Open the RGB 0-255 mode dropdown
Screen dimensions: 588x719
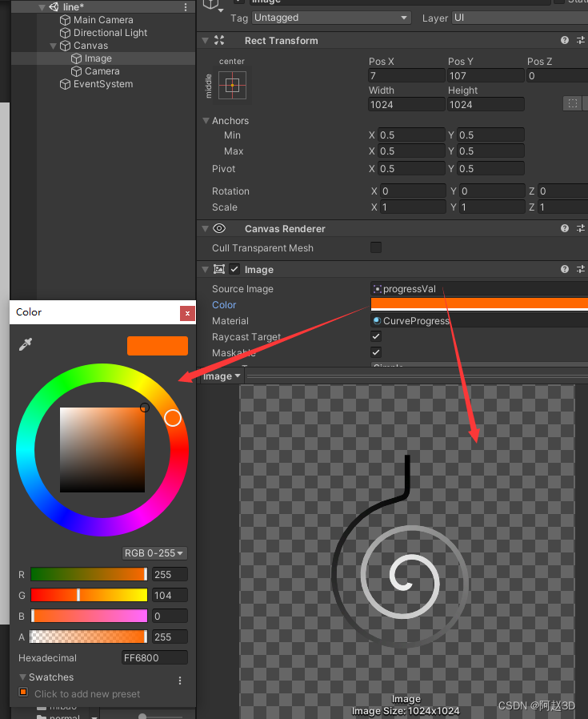click(x=154, y=553)
